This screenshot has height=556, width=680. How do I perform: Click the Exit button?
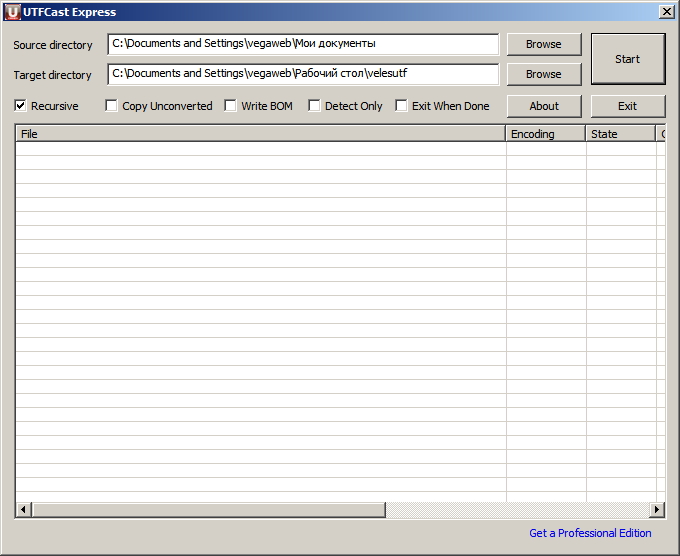(x=628, y=106)
